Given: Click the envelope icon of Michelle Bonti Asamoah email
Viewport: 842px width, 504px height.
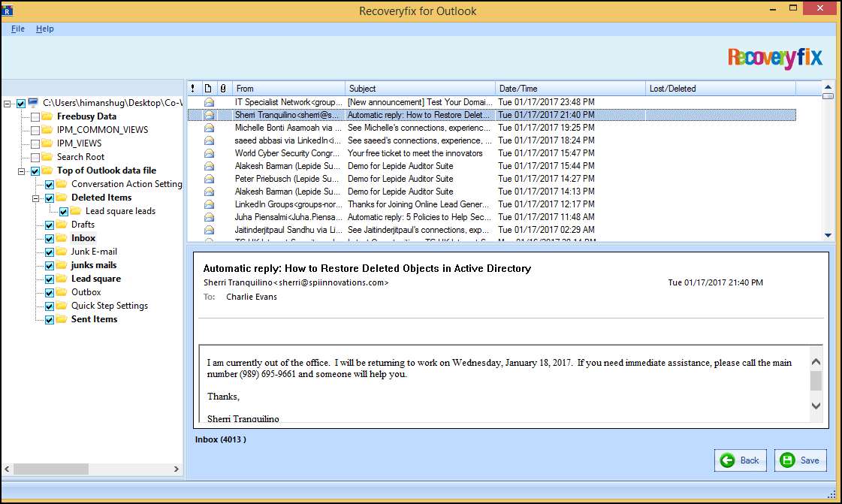Looking at the screenshot, I should tap(209, 128).
